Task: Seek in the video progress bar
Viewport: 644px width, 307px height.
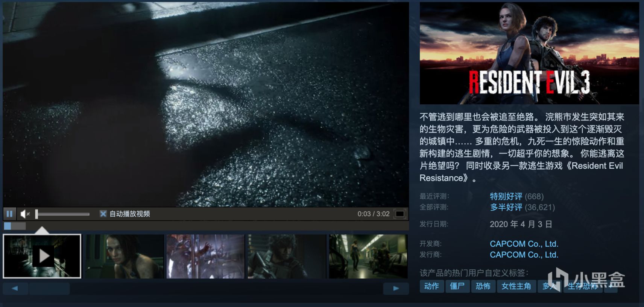Action: 206,226
